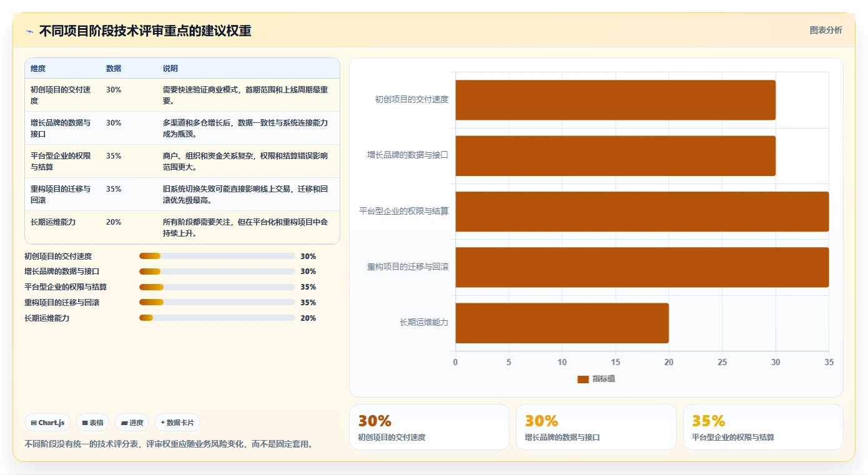Open the 30% 初创项目的交付速度 data card
The image size is (868, 475).
pyautogui.click(x=430, y=427)
